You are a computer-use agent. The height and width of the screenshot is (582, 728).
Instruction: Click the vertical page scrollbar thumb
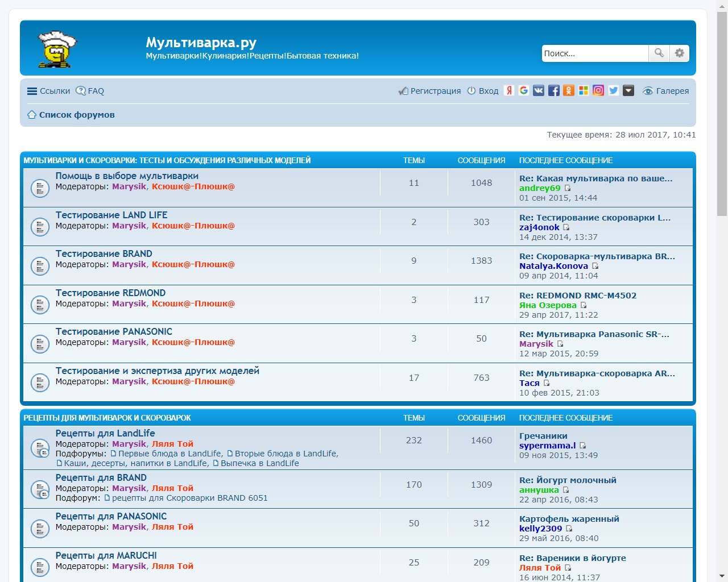coord(722,114)
